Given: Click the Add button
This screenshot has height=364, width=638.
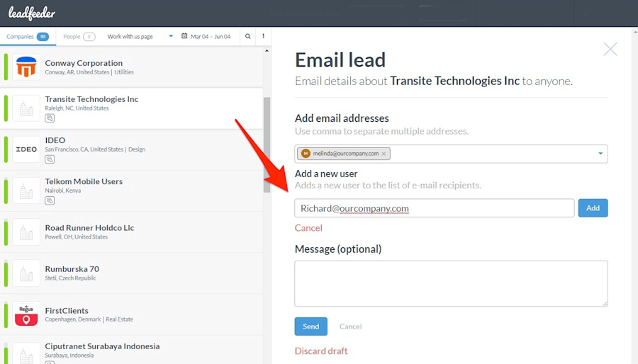Looking at the screenshot, I should click(x=593, y=208).
